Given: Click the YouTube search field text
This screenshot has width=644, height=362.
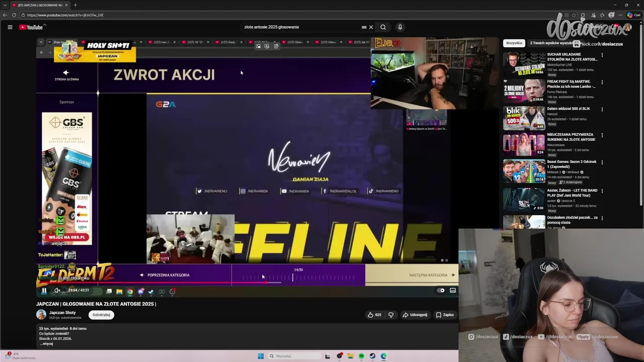Looking at the screenshot, I should pos(271,27).
